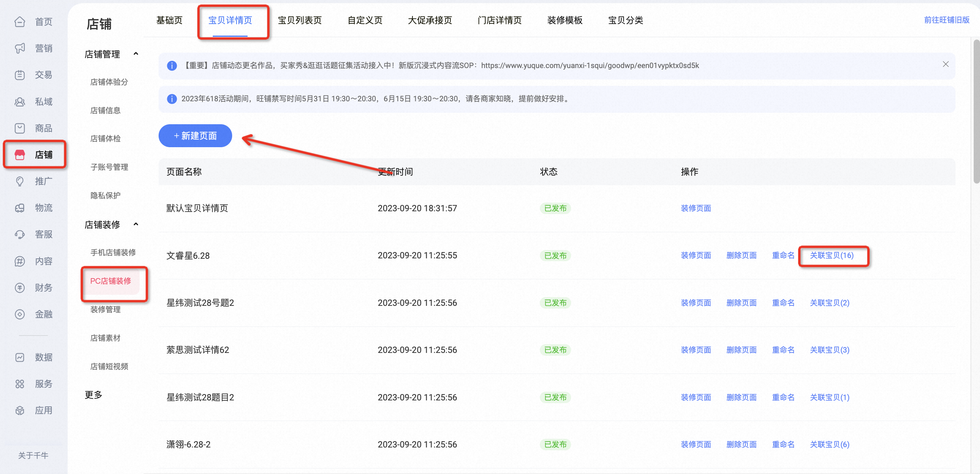The width and height of the screenshot is (980, 474).
Task: Switch to the 宝贝列表页 tab
Action: pyautogui.click(x=300, y=20)
